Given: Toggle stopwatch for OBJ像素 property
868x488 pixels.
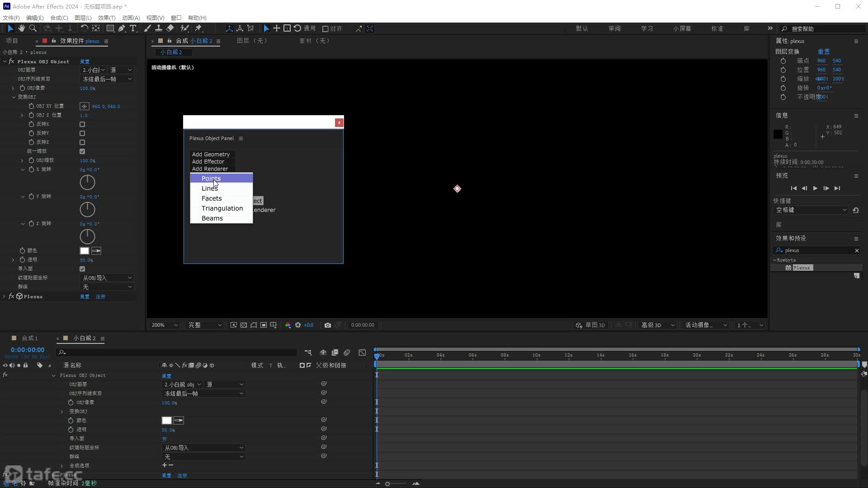Looking at the screenshot, I should pos(22,88).
